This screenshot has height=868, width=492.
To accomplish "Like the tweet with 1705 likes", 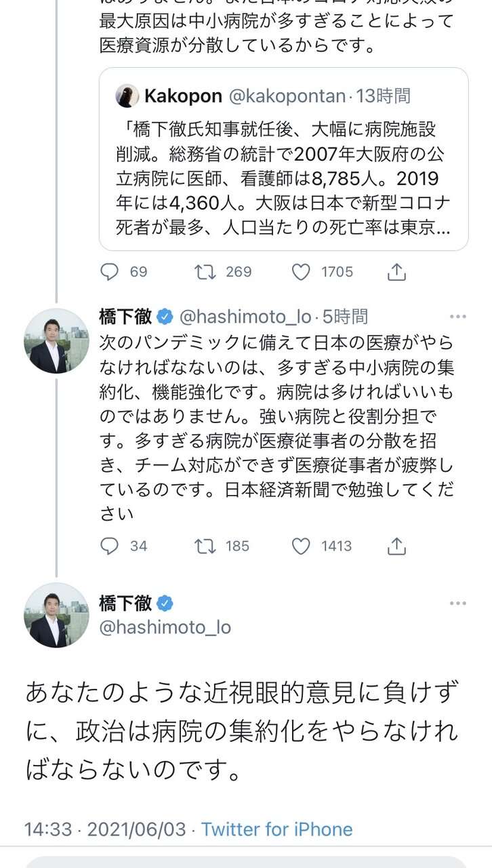I will click(301, 272).
